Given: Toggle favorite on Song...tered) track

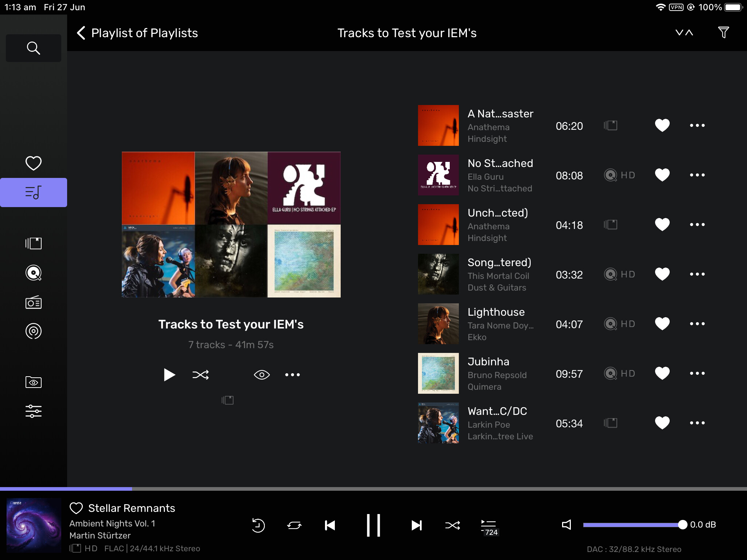Looking at the screenshot, I should point(662,274).
